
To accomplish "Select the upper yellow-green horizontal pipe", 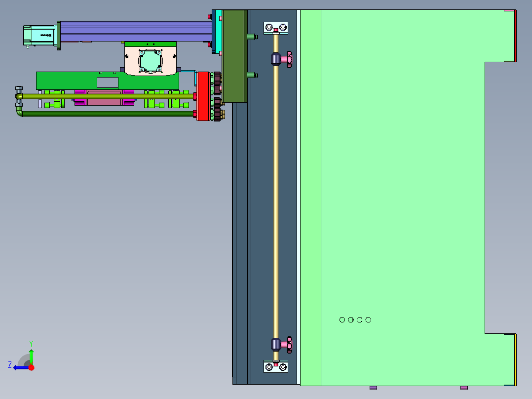I will point(108,96).
